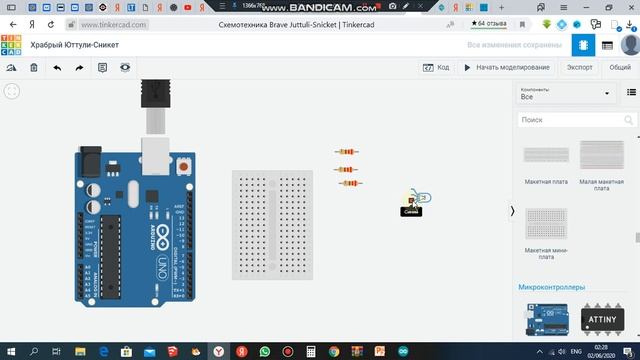Click the browser back arrow
Screen dimensions: 640x360
[x=13, y=25]
